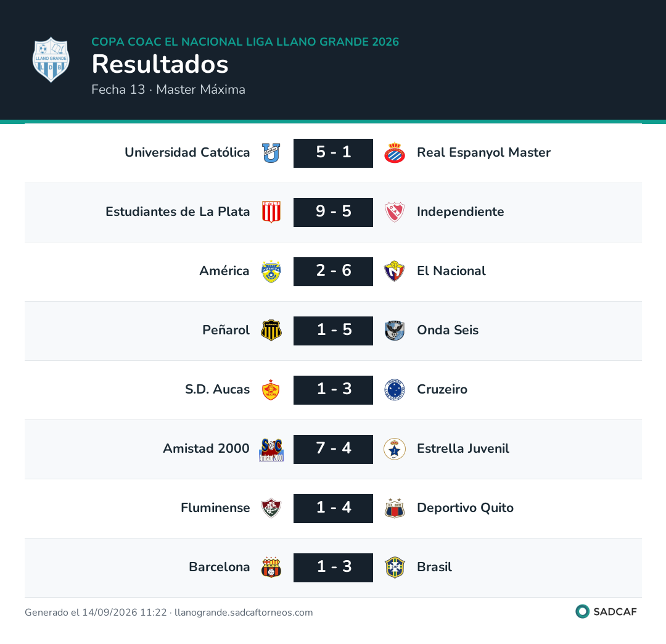Select the Brasil CBF badge

(x=395, y=568)
